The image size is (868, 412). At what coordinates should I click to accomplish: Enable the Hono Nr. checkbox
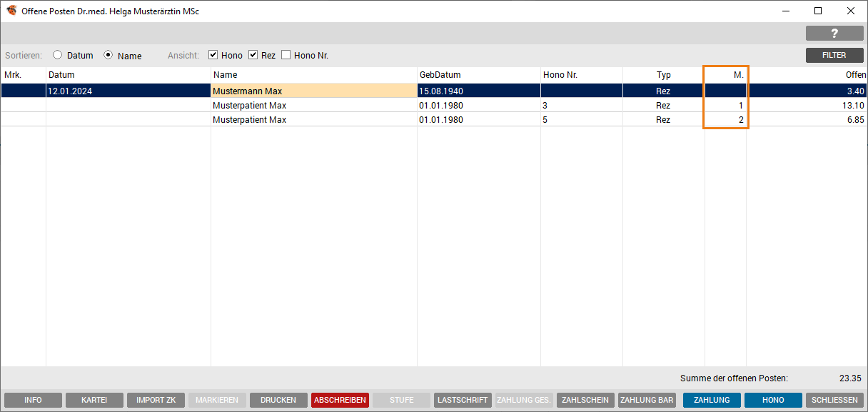coord(286,55)
